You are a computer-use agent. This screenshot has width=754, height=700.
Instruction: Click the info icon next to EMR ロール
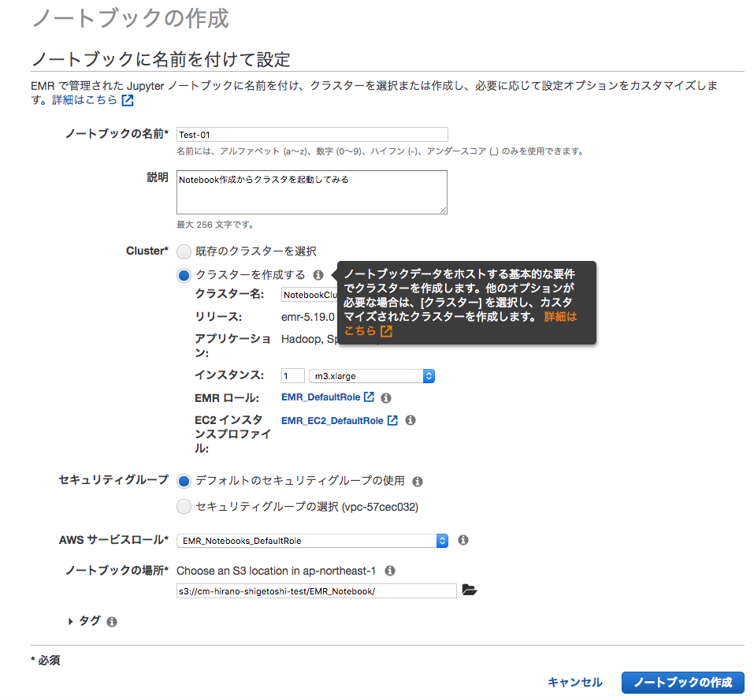[x=385, y=397]
